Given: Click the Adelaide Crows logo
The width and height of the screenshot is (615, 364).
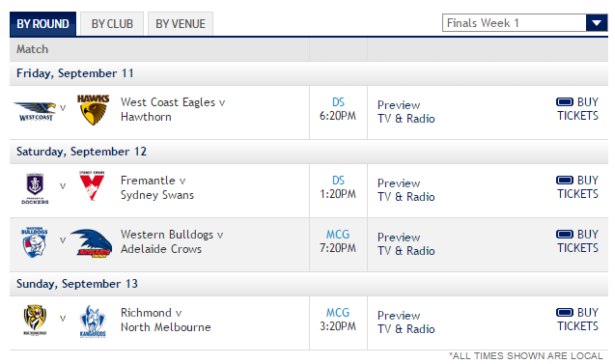Looking at the screenshot, I should (92, 243).
